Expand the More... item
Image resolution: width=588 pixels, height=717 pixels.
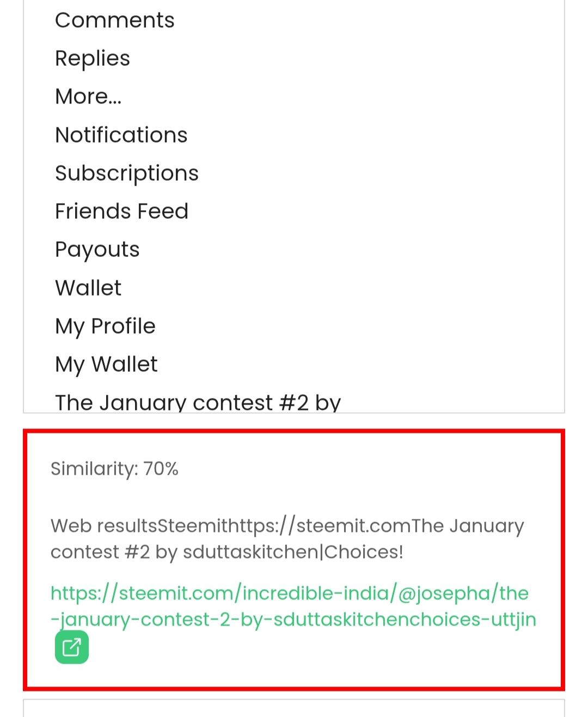click(88, 96)
